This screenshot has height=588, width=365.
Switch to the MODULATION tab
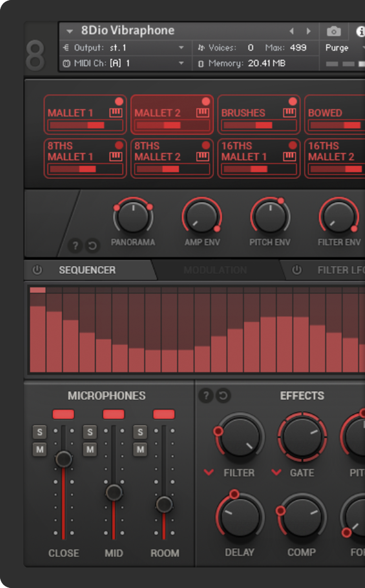215,270
